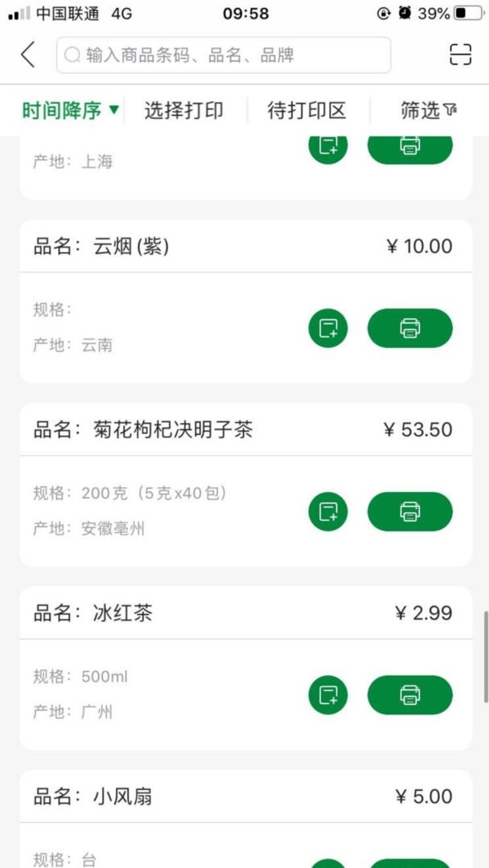Viewport: 489px width, 868px height.
Task: Tap the print icon for 云烟(紫)
Action: click(x=411, y=328)
